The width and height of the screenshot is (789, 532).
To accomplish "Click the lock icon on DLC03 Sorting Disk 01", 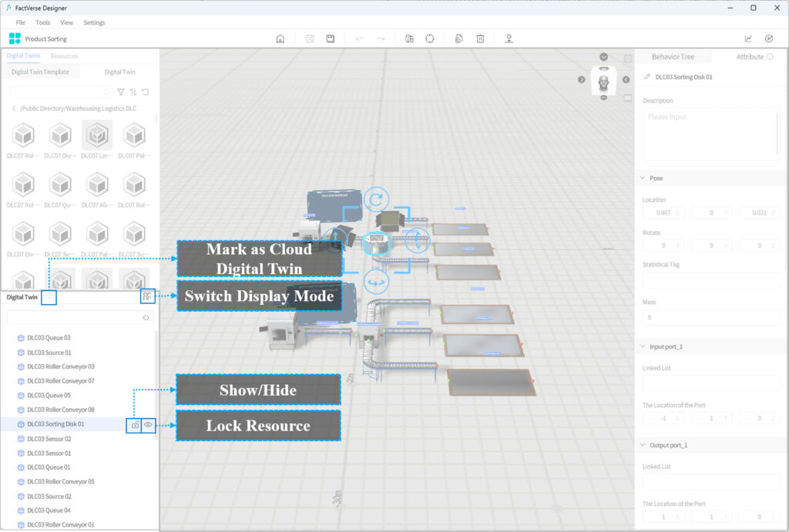I will coord(135,425).
